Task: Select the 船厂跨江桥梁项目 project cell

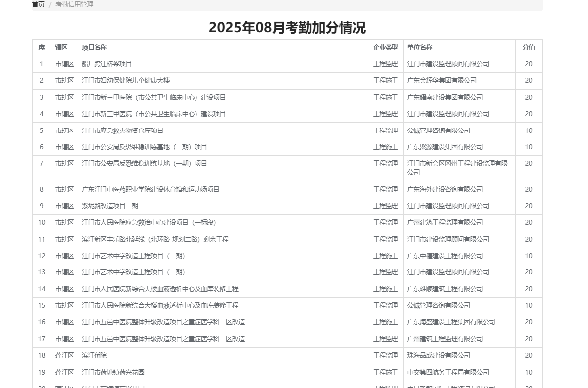Action: [x=107, y=64]
